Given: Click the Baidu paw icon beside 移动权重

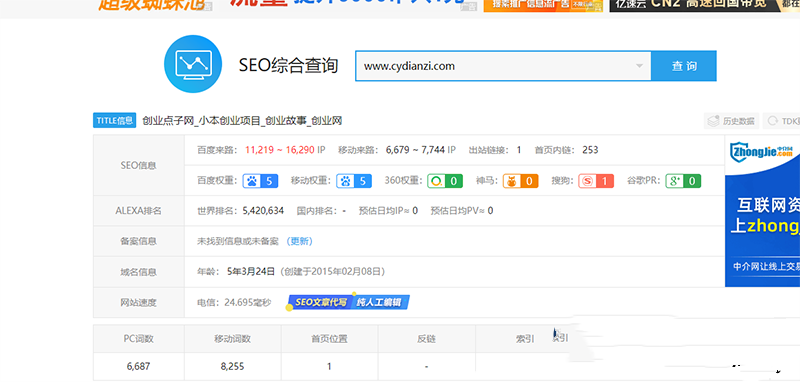Looking at the screenshot, I should click(x=345, y=181).
